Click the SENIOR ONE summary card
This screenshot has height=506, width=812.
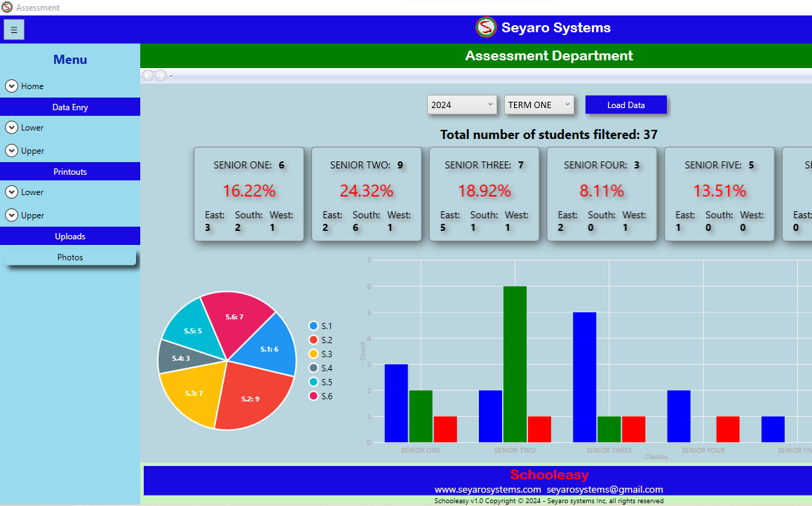[249, 194]
